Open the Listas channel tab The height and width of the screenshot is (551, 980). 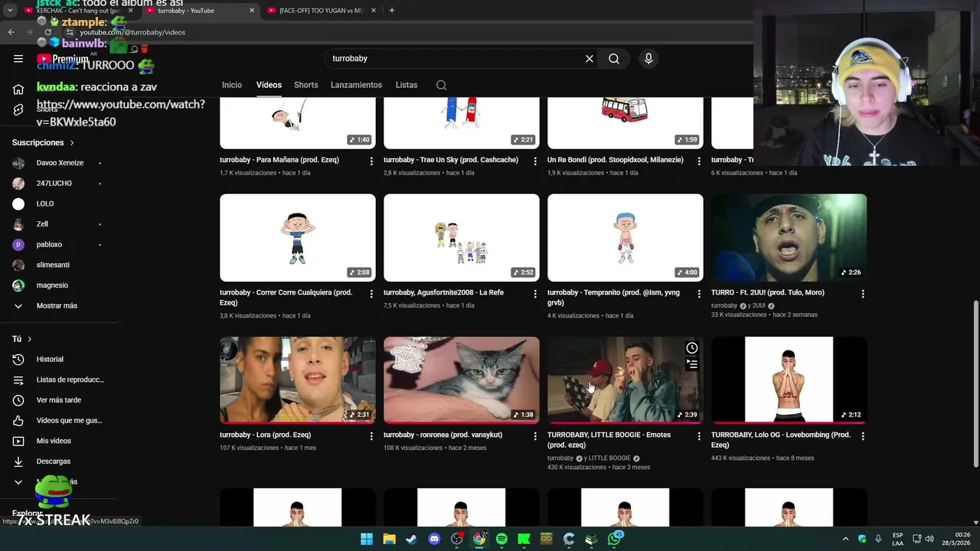coord(407,85)
